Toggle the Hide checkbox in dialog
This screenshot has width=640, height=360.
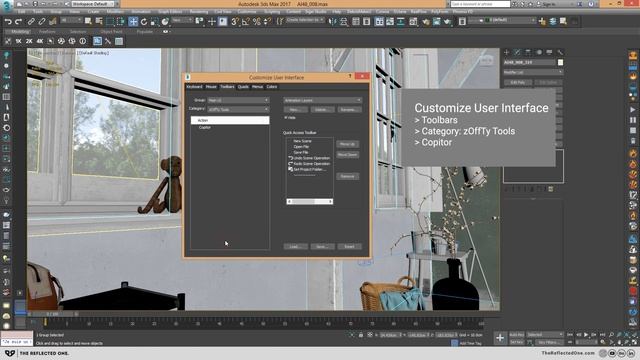[x=286, y=118]
